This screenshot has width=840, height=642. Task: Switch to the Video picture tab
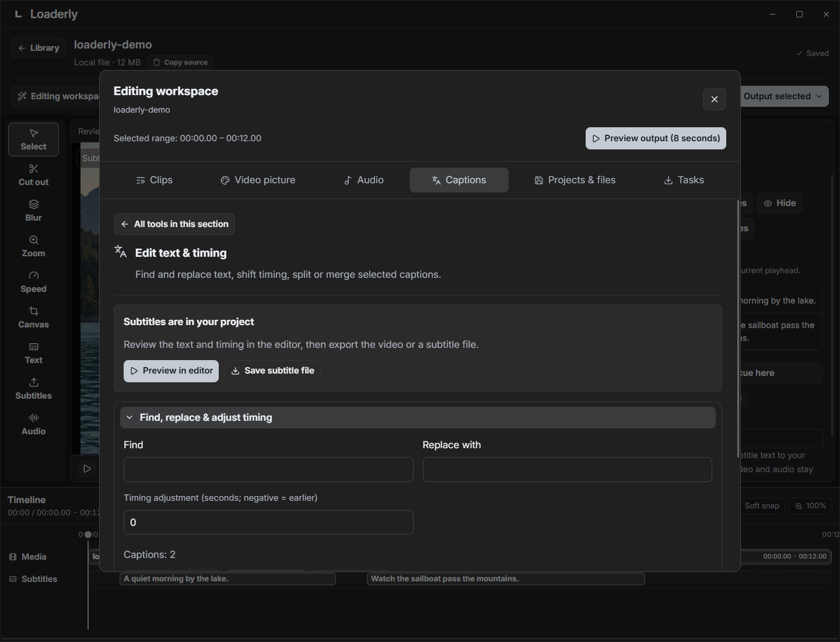[258, 180]
